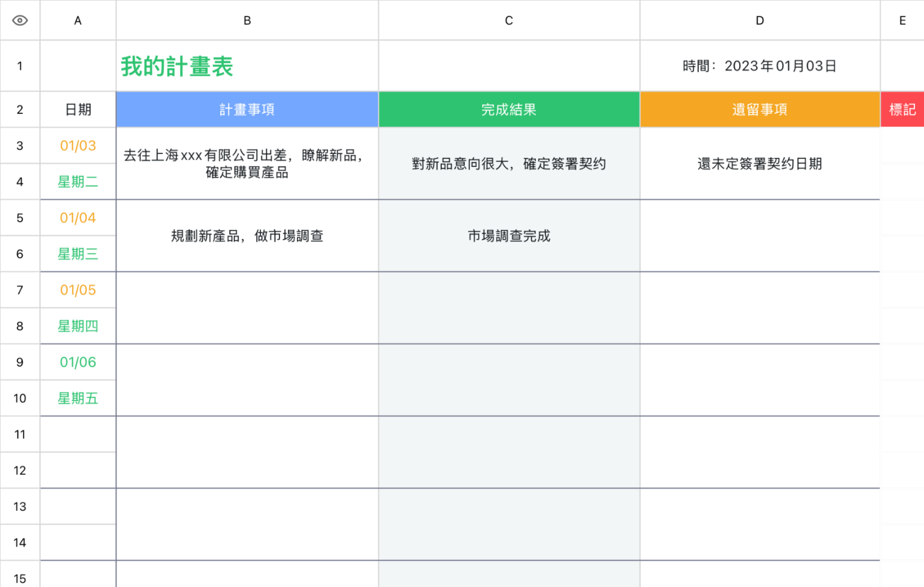Select row 13 header
Viewport: 924px width, 587px height.
20,506
